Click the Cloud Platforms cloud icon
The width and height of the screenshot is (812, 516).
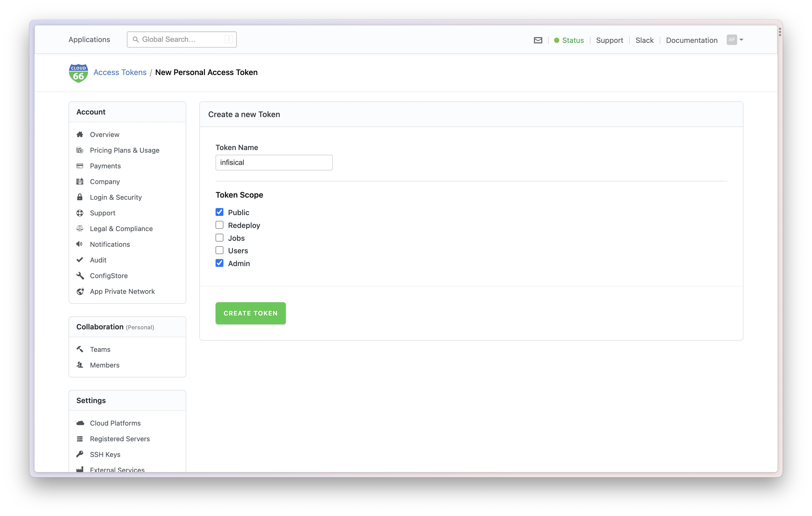point(80,423)
